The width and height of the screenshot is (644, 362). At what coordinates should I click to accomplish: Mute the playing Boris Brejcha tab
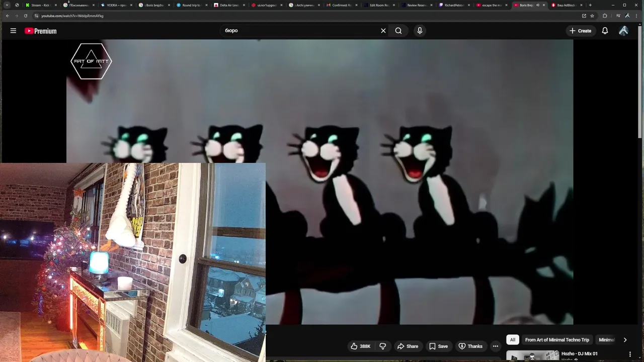(537, 5)
